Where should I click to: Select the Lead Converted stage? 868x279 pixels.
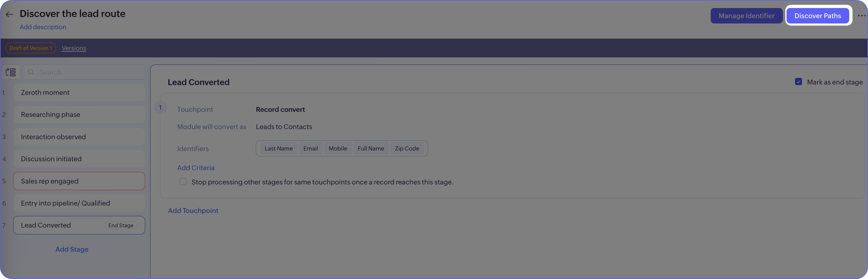pyautogui.click(x=79, y=225)
